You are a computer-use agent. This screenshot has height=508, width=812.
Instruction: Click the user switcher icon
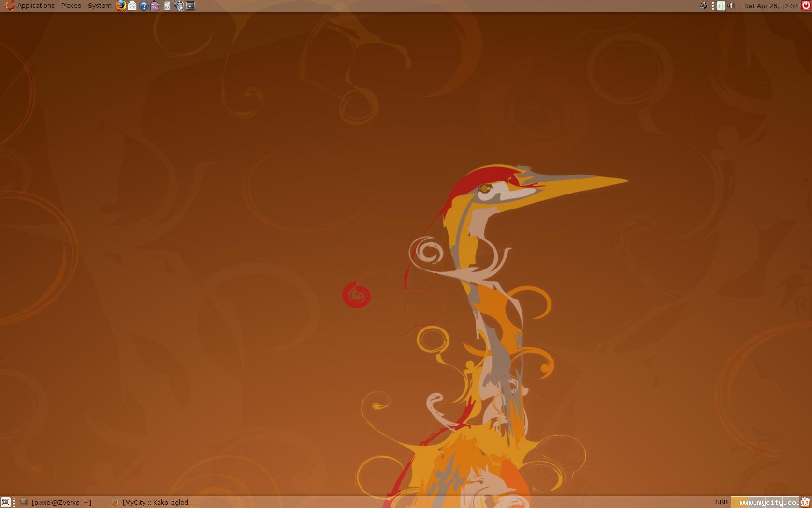(703, 6)
